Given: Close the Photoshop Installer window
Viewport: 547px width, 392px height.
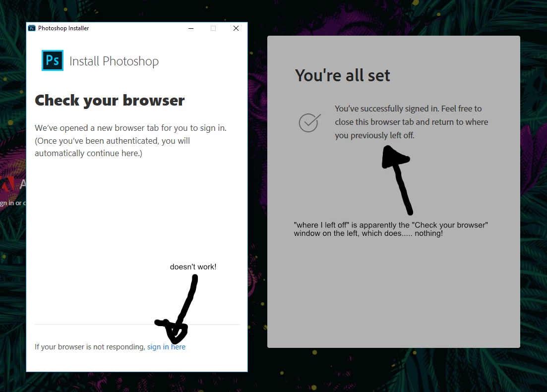Looking at the screenshot, I should tap(236, 28).
